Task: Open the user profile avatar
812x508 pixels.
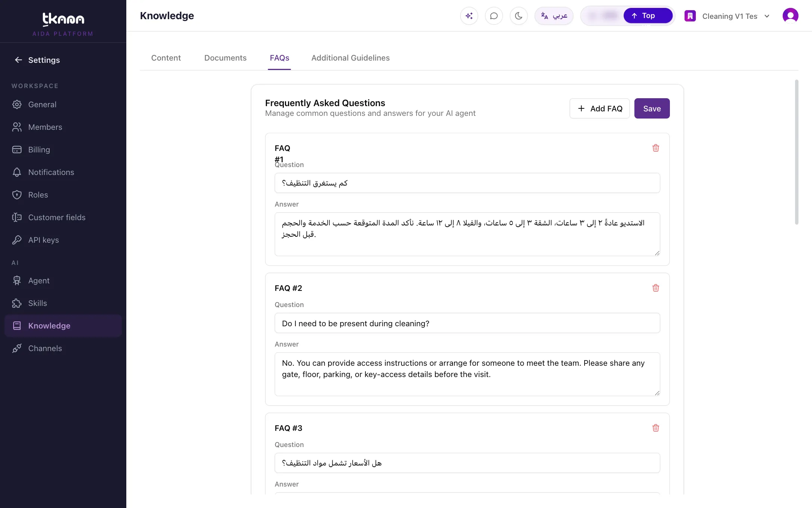Action: coord(790,16)
